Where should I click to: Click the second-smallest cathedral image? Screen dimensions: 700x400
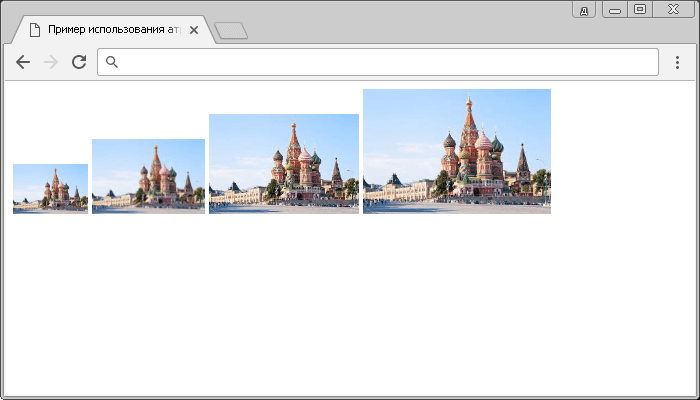(148, 176)
